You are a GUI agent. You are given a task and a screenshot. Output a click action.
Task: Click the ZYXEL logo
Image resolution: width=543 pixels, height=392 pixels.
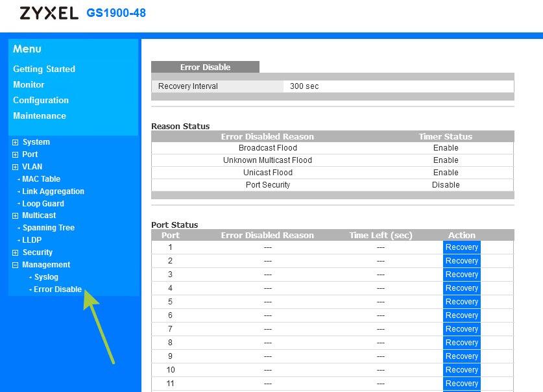[x=49, y=13]
